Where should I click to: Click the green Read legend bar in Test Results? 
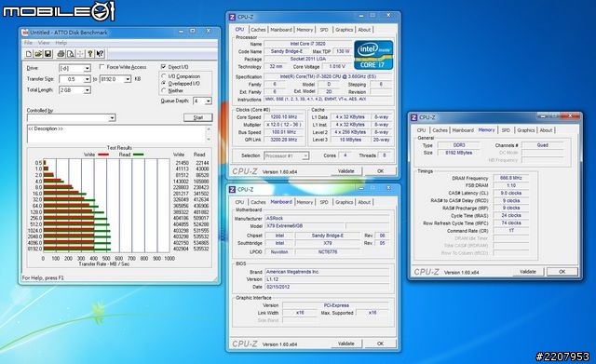tap(139, 155)
